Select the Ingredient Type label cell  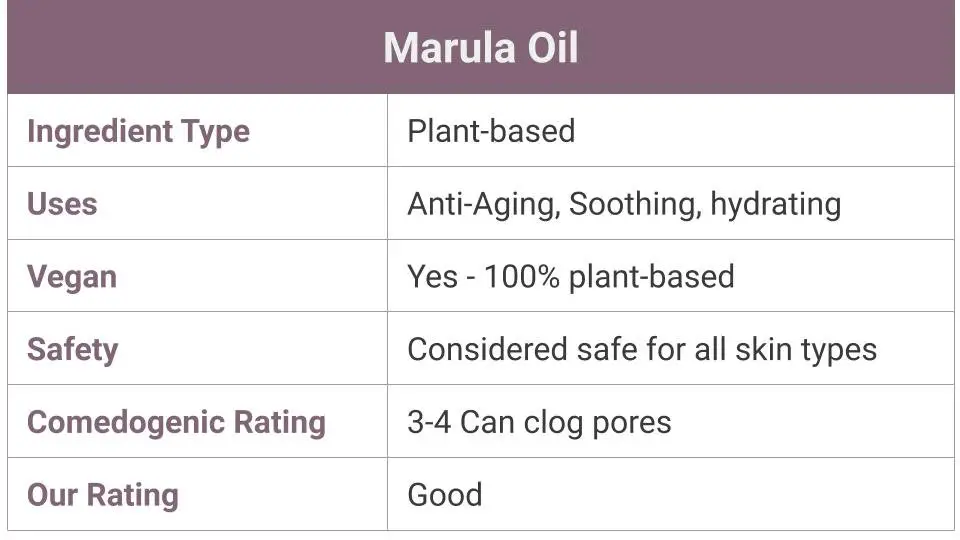click(197, 130)
